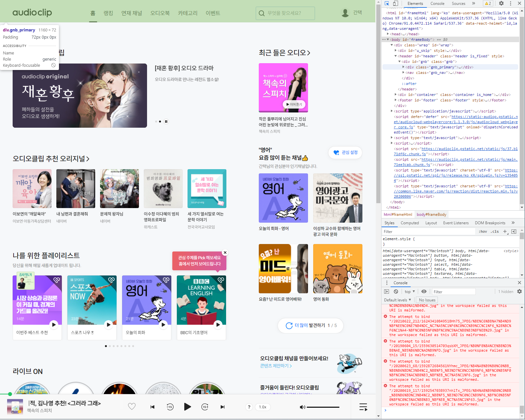Screen dimensions: 525x420
Task: Click the player help question mark icon
Action: click(249, 407)
